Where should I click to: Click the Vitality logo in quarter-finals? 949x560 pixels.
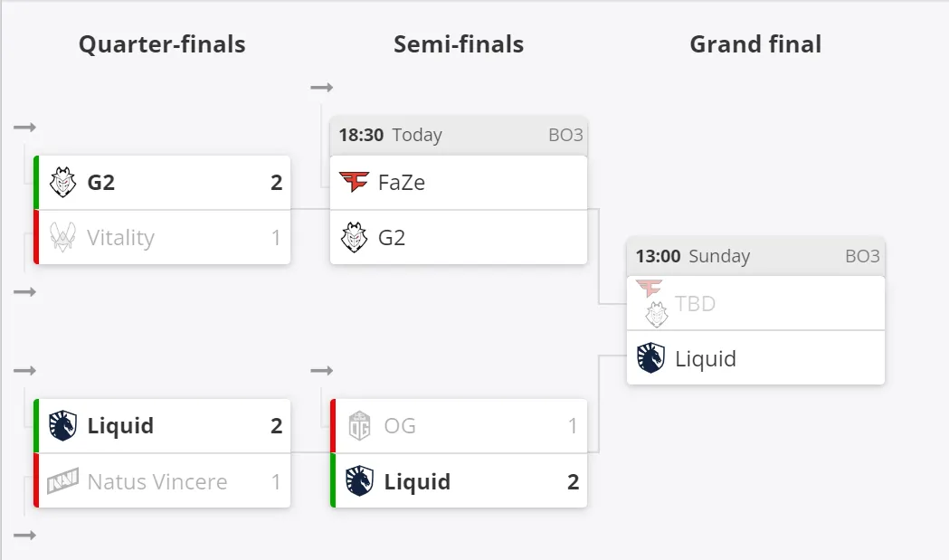62,237
